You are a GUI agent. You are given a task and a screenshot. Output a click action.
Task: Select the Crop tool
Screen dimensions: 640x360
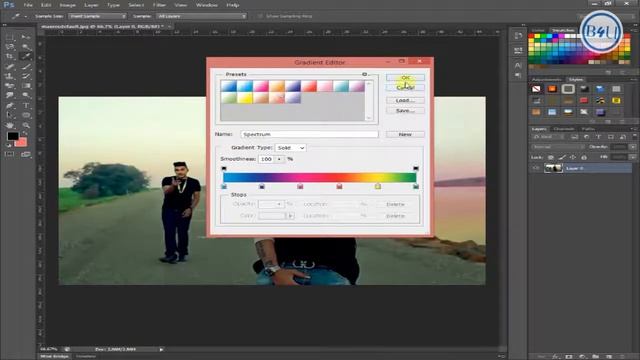[x=10, y=56]
